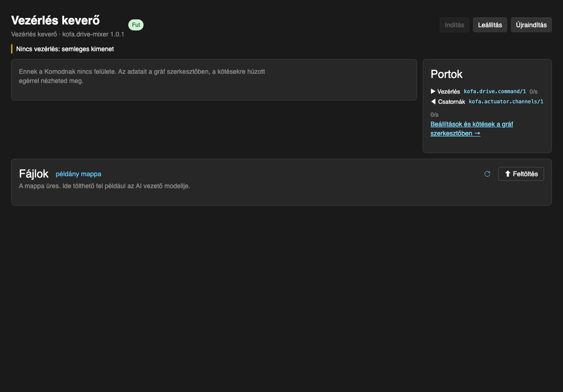Click the Fut status badge
The height and width of the screenshot is (392, 563).
coord(136,25)
